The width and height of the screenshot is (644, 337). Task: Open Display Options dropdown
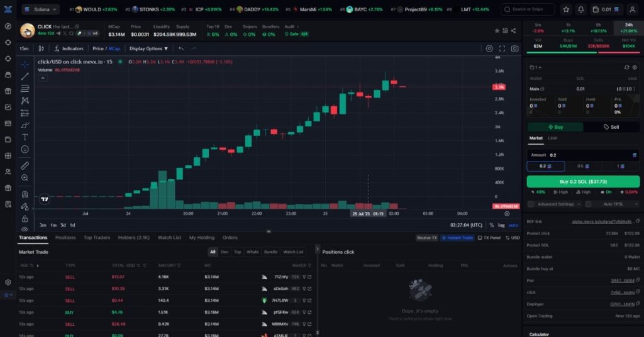148,48
